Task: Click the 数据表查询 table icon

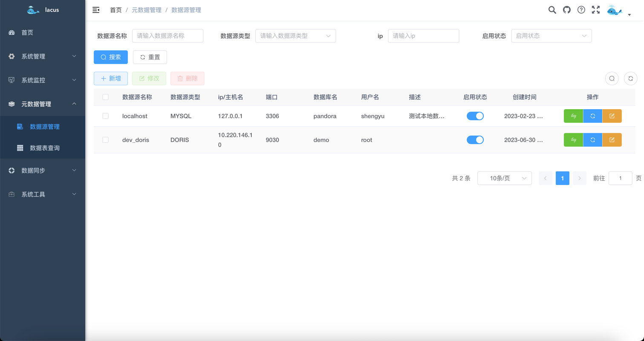Action: point(20,148)
